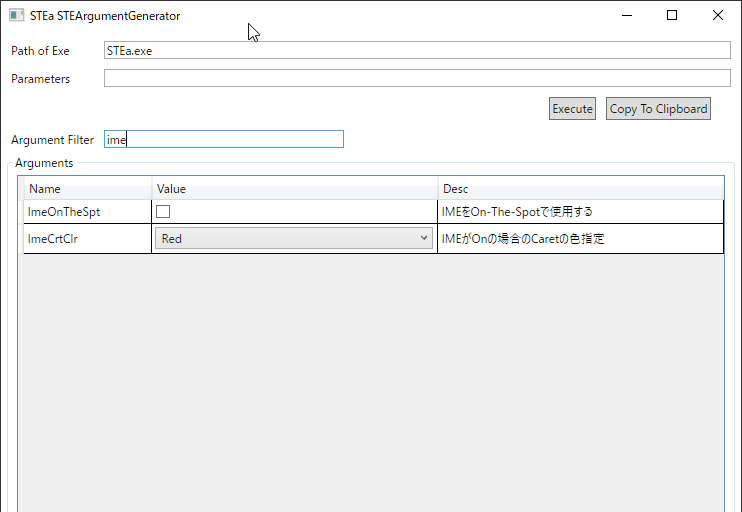Maximize the STEArgumentGenerator window

[671, 15]
